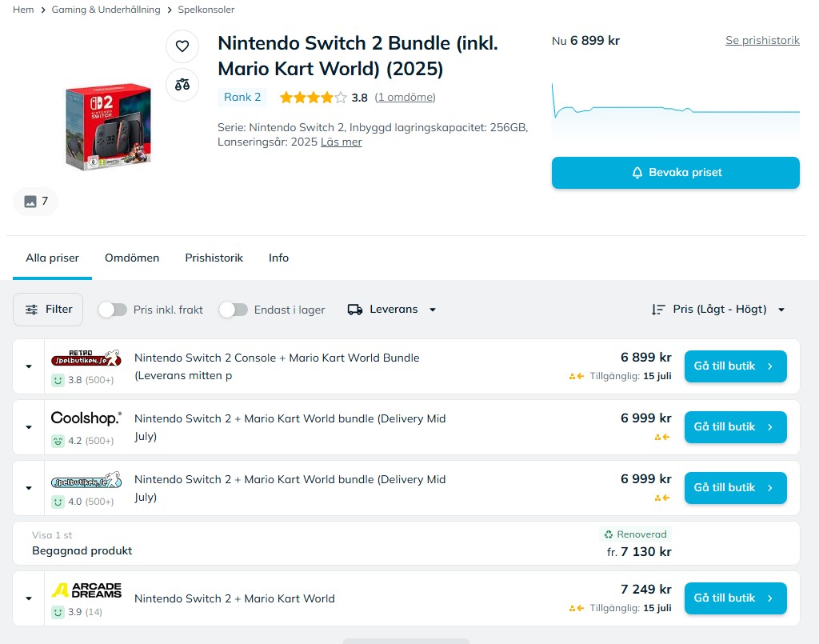Open Spelkonsoler breadcrumb
The width and height of the screenshot is (819, 644).
point(206,10)
